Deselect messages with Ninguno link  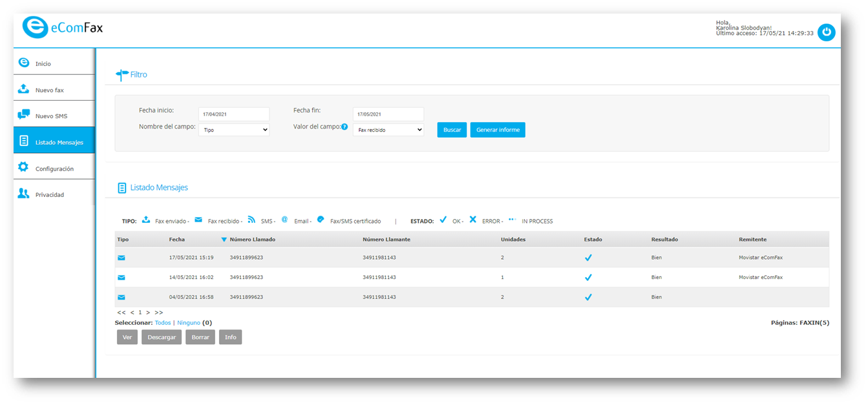(189, 322)
